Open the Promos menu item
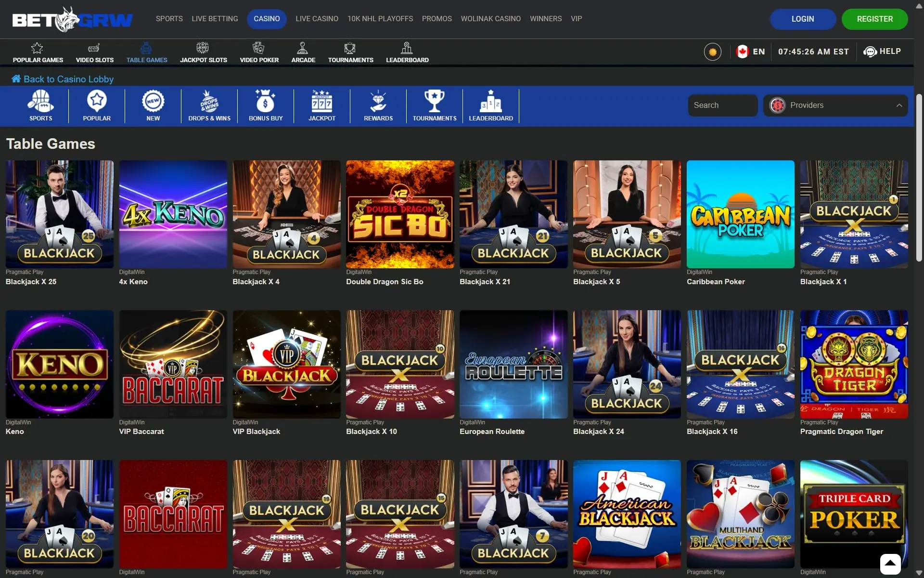This screenshot has height=578, width=924. (x=436, y=19)
